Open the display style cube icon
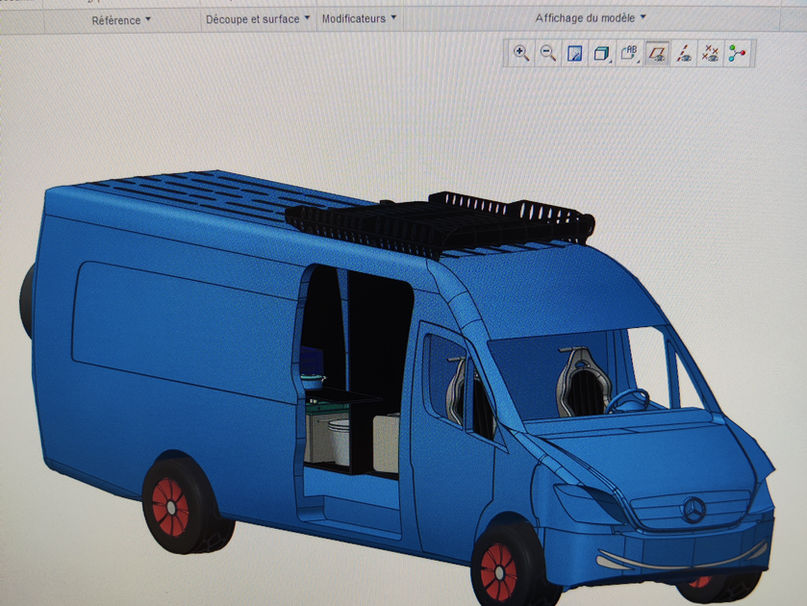 pyautogui.click(x=601, y=54)
